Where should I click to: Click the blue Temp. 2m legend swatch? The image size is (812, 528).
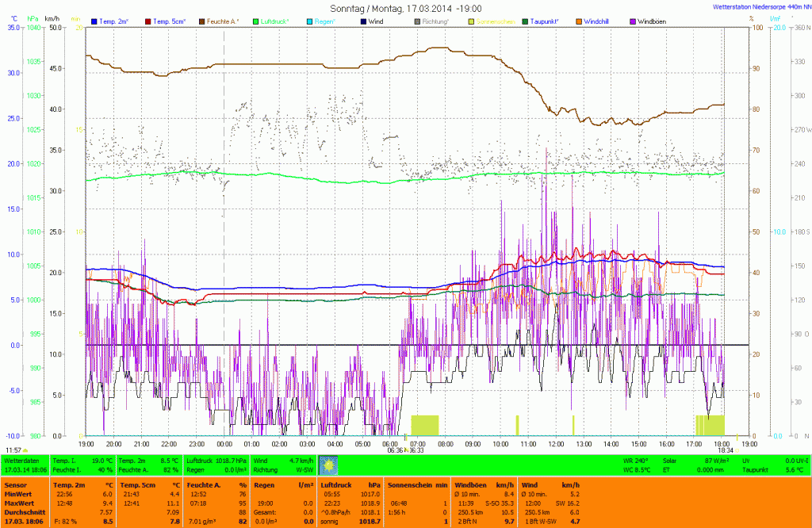pyautogui.click(x=95, y=21)
